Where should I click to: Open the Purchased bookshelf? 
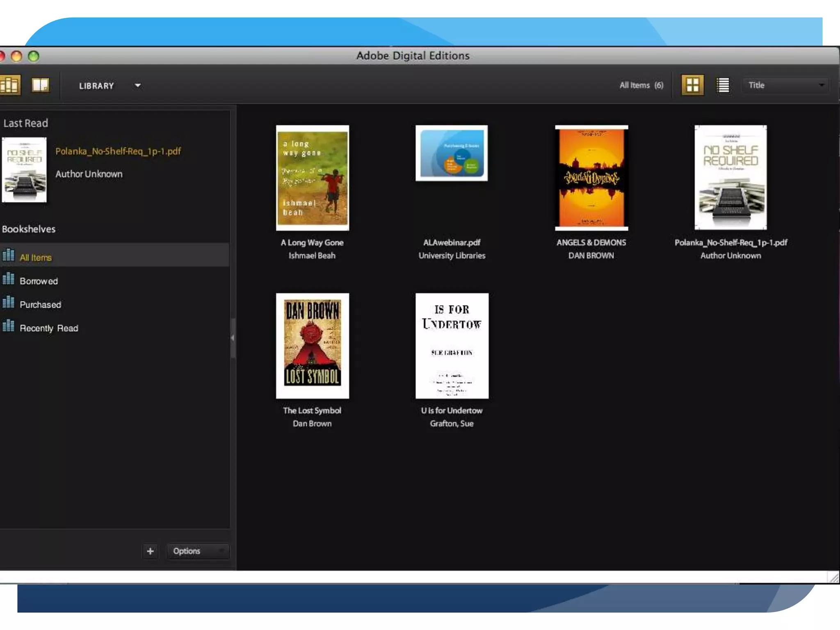40,305
